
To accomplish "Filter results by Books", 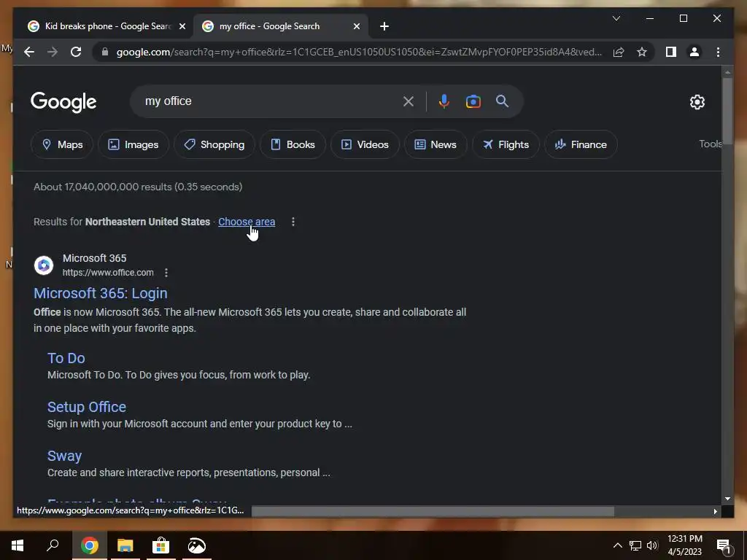I will click(293, 144).
